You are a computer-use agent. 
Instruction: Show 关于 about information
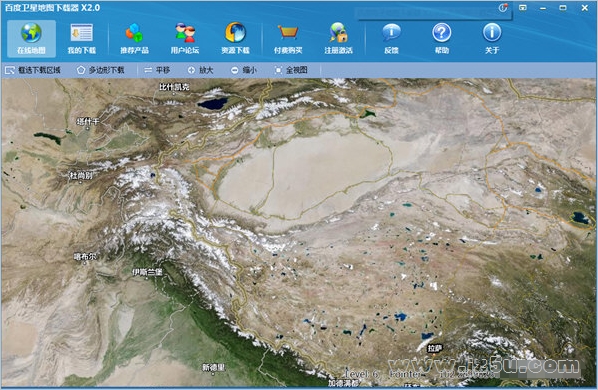click(x=492, y=39)
